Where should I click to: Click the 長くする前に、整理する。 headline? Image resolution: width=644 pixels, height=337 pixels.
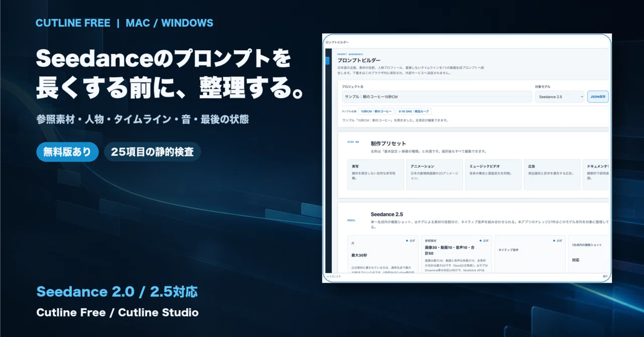coord(171,89)
